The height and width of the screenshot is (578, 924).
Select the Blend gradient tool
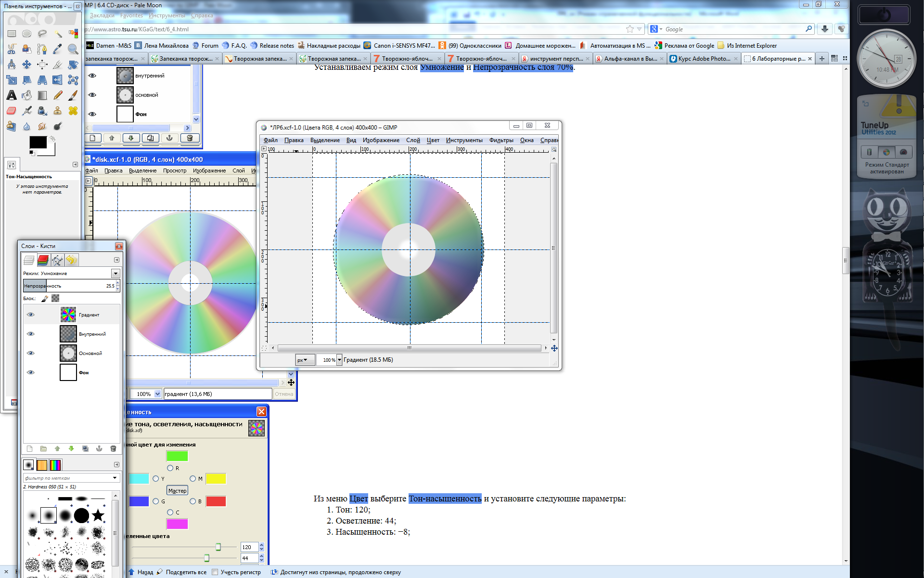[x=42, y=95]
